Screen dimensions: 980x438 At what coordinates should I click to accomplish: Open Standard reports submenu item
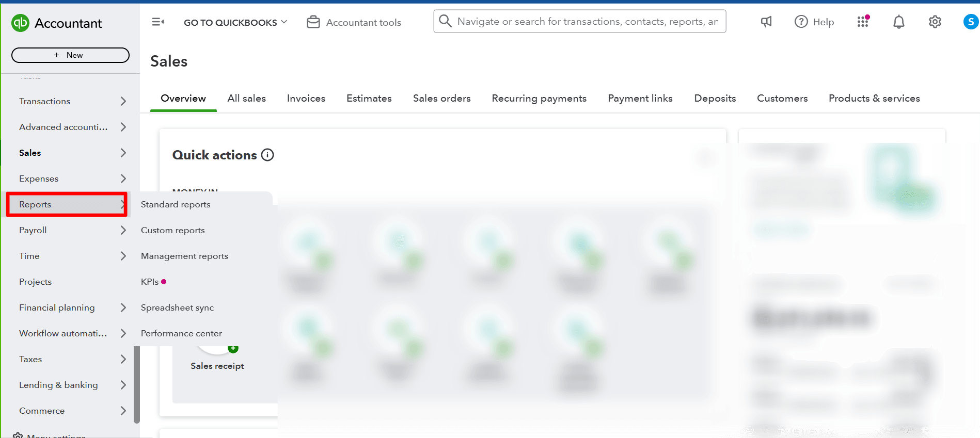(x=176, y=204)
